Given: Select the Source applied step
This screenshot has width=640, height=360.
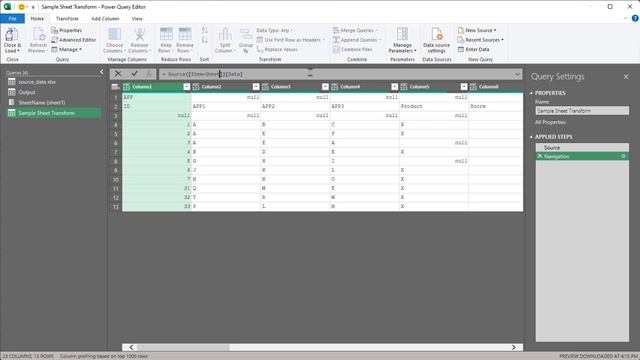Looking at the screenshot, I should [582, 148].
